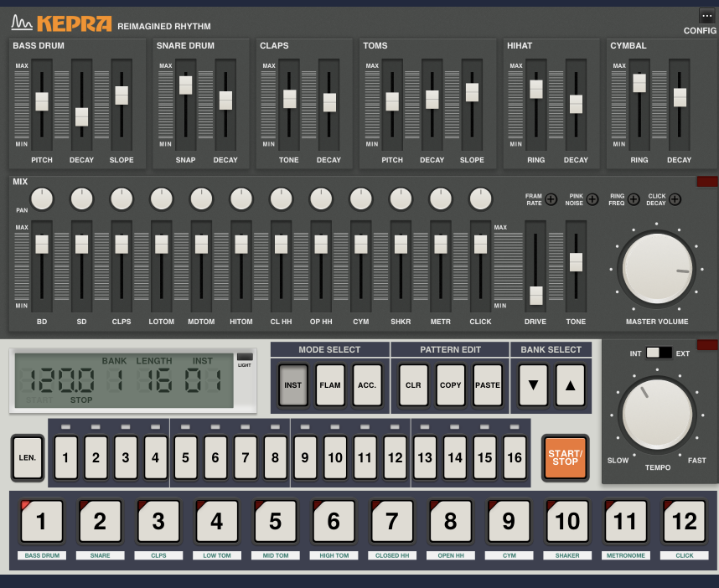
Task: Click the HITOM mix level fader
Action: point(241,245)
